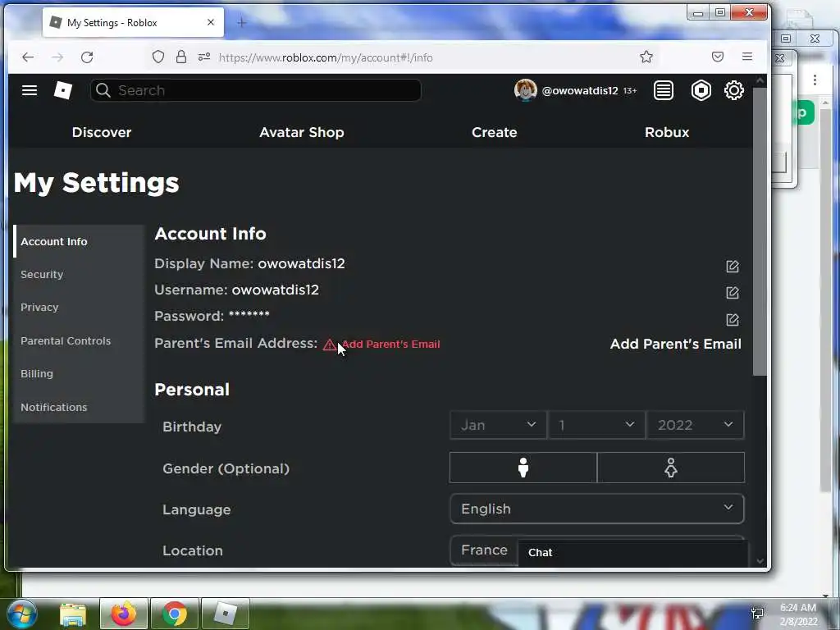
Task: Switch to Privacy settings
Action: (79, 308)
